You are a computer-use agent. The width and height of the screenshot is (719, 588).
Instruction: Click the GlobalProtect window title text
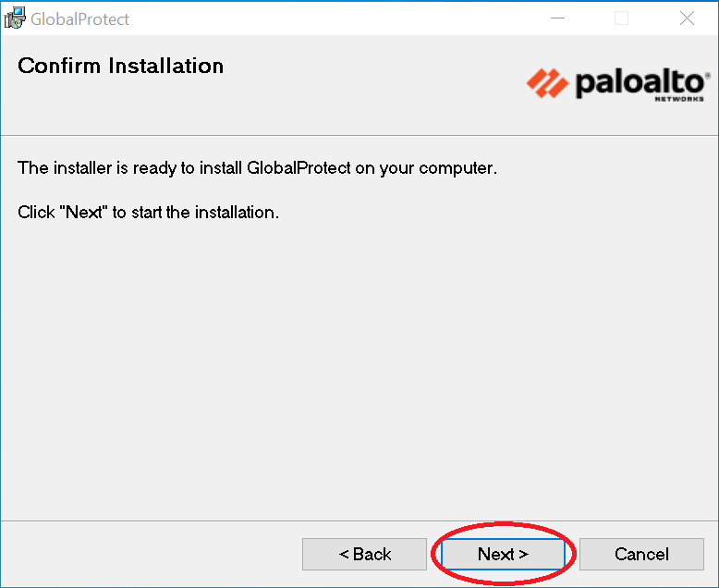(80, 19)
